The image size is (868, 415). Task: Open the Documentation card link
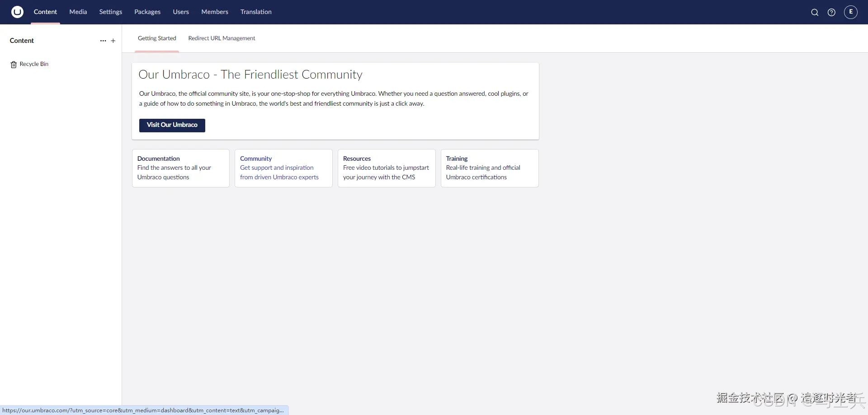pos(181,168)
